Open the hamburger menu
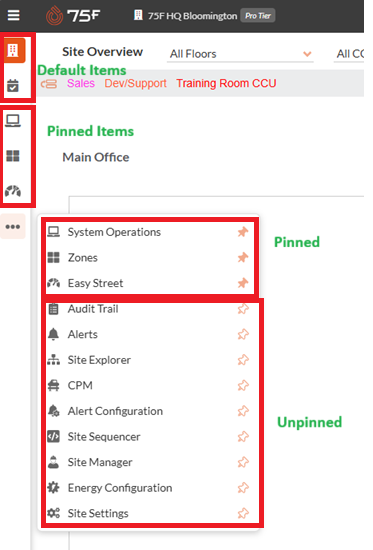The height and width of the screenshot is (550, 373). [13, 15]
